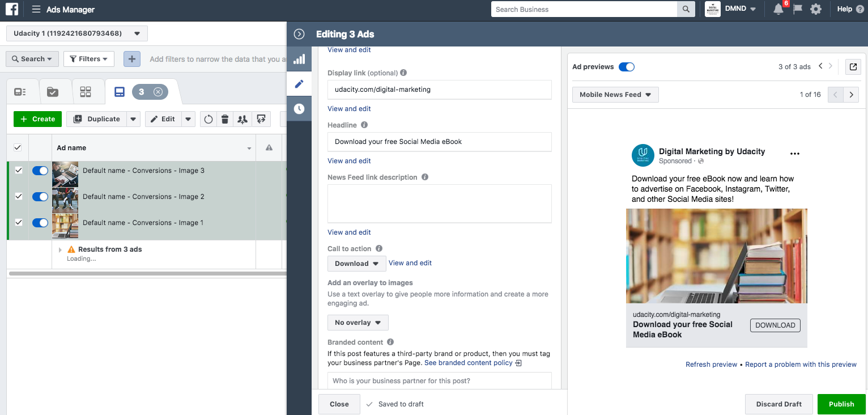868x415 pixels.
Task: Collapse the Editing 3 Ads panel arrow
Action: (299, 34)
